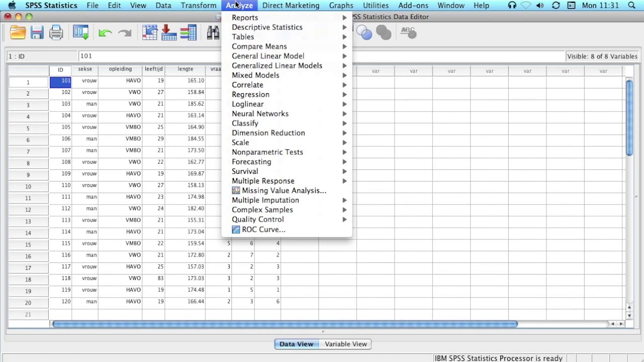Choose Loglinear from the Analyze menu
Image resolution: width=644 pixels, height=362 pixels.
pos(287,104)
